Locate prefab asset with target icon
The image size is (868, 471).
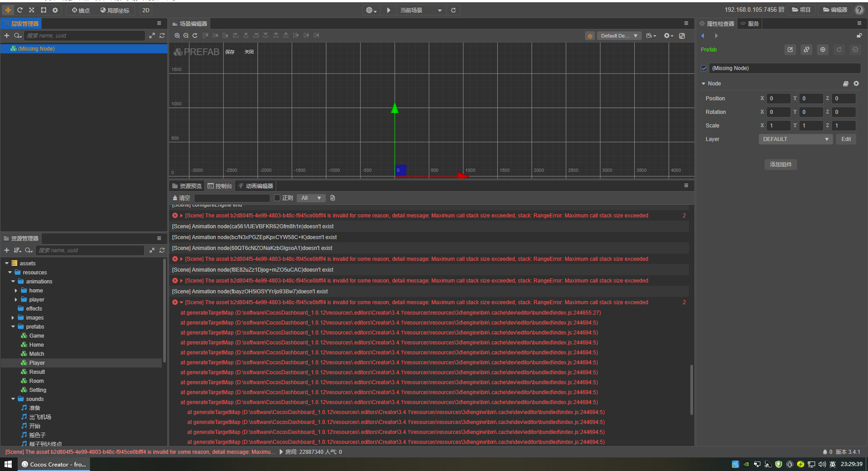pos(823,50)
